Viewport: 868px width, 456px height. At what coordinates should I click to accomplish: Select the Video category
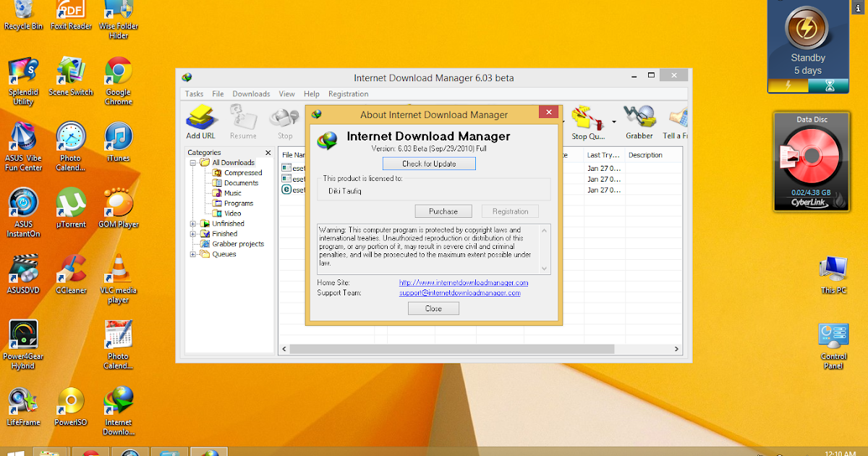(x=233, y=214)
